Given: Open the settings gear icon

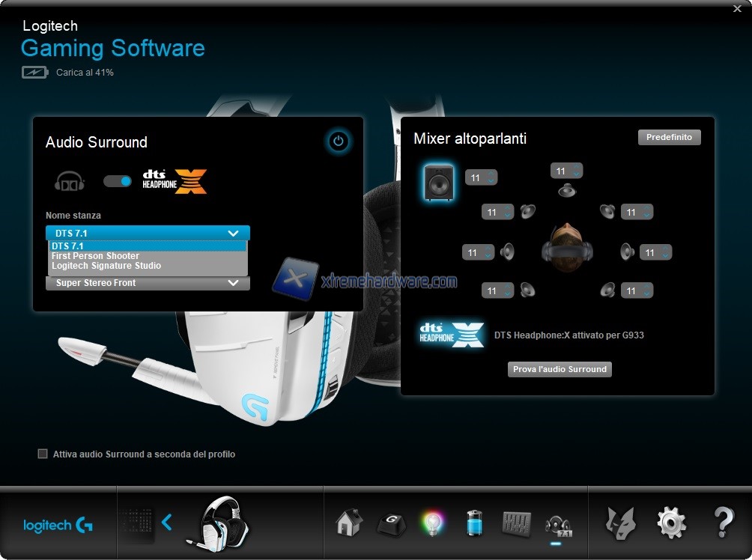Looking at the screenshot, I should (670, 523).
